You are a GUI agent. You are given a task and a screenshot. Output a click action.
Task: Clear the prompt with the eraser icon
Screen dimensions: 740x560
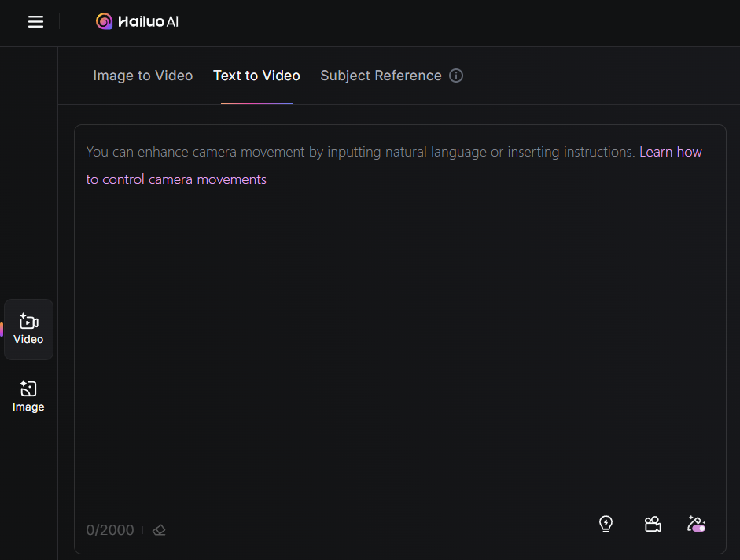click(x=159, y=530)
